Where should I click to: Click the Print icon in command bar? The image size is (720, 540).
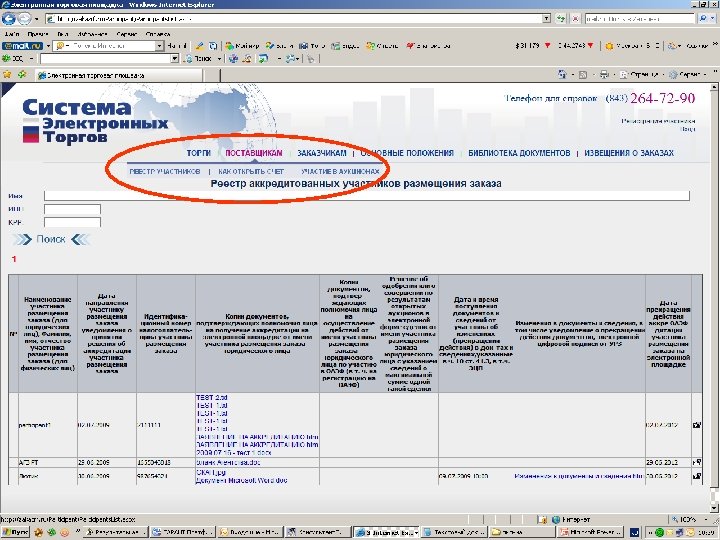coord(604,74)
